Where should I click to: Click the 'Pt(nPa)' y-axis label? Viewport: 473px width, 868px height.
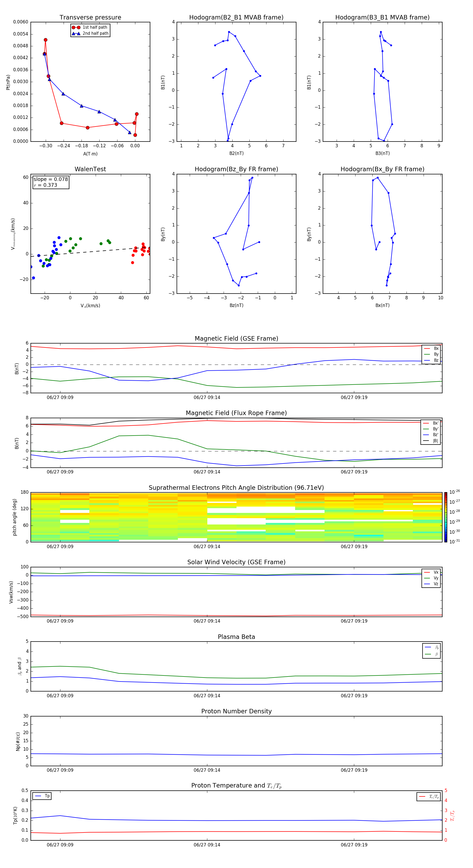point(8,82)
